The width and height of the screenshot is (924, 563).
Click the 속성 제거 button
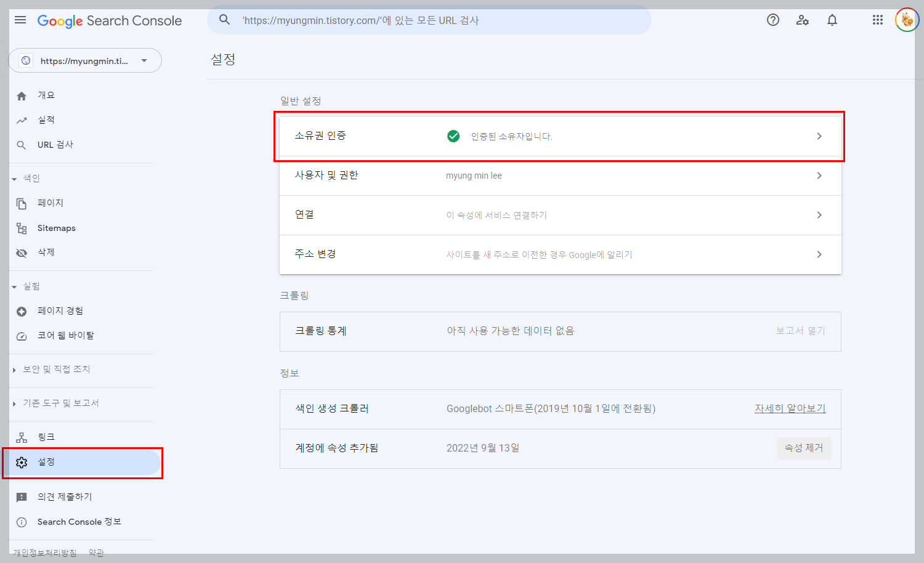pyautogui.click(x=804, y=448)
